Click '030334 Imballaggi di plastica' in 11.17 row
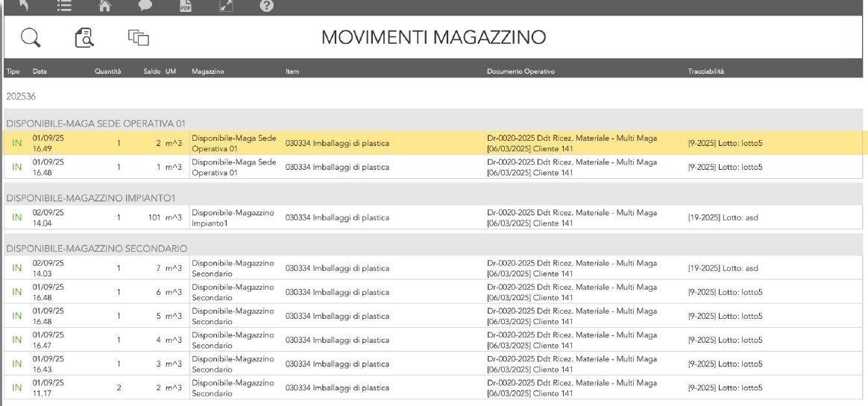 [x=337, y=387]
